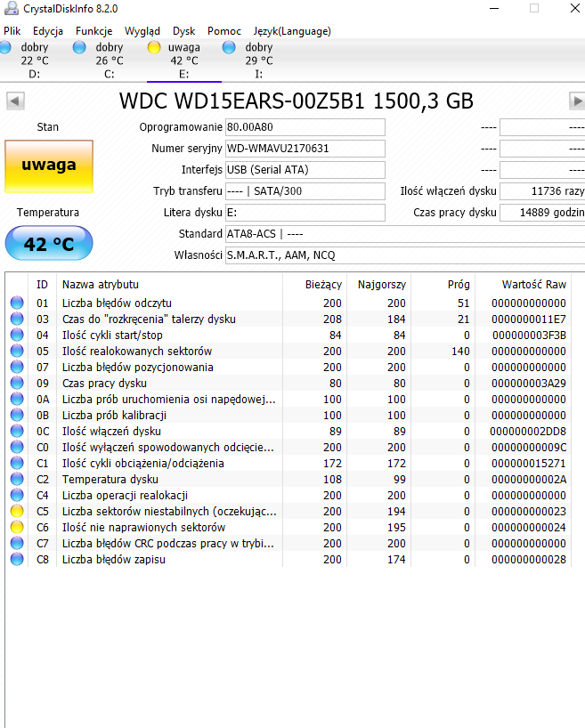Viewport: 585px width, 728px height.
Task: Click raw value 0000000011E7 in row 03
Action: pyautogui.click(x=529, y=319)
